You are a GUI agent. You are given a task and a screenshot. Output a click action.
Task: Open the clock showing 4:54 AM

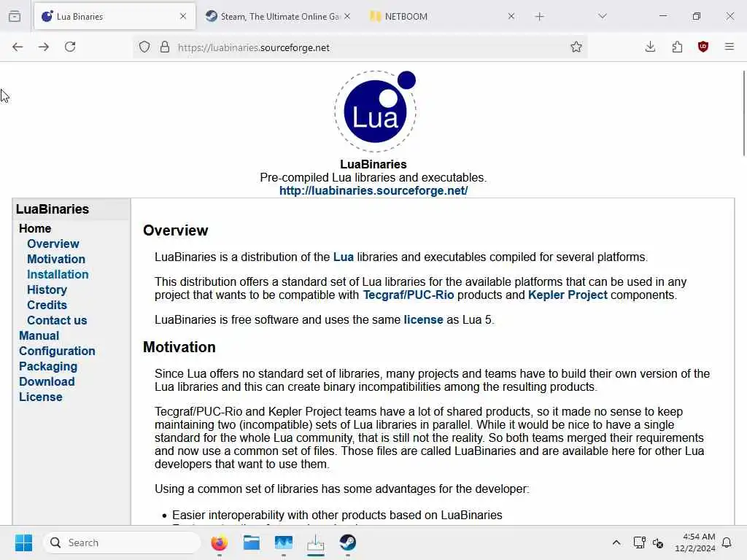694,542
